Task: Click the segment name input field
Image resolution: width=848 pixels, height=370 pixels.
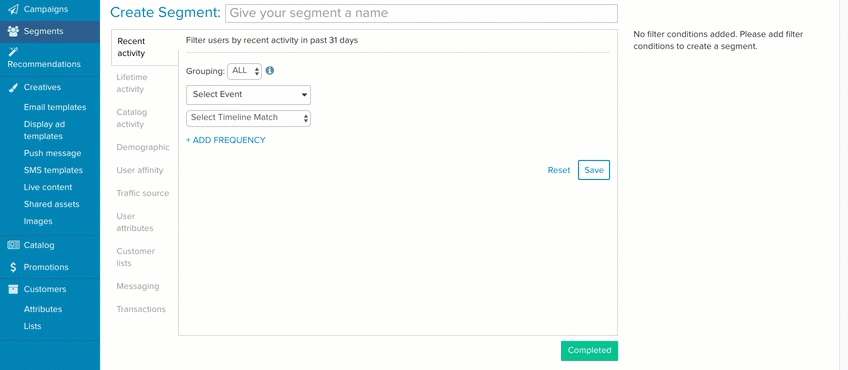Action: (x=421, y=14)
